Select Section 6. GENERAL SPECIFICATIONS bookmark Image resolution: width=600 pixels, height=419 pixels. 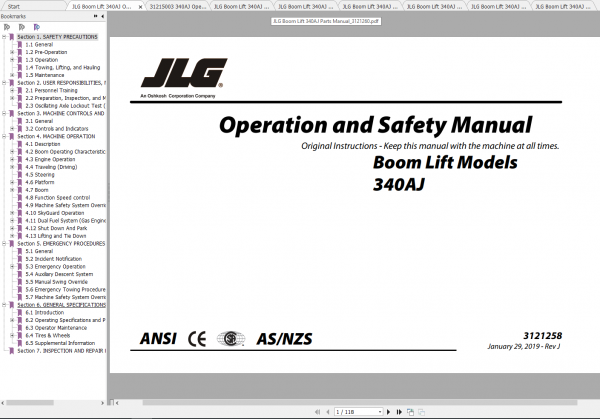(x=61, y=305)
